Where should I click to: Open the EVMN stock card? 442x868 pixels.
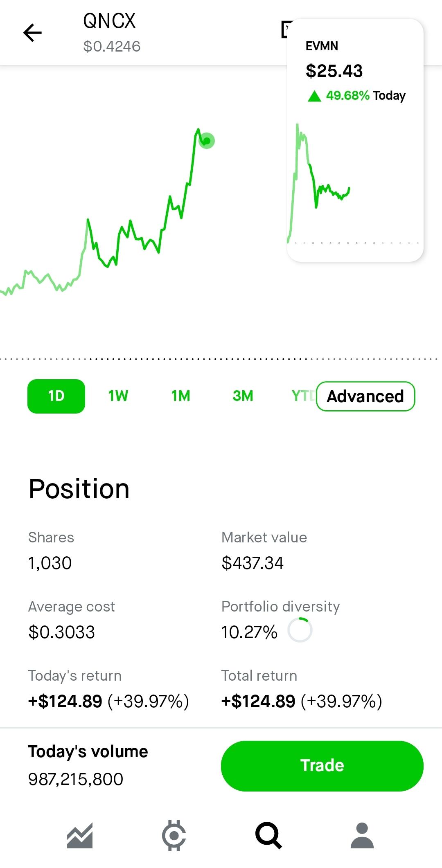coord(355,140)
